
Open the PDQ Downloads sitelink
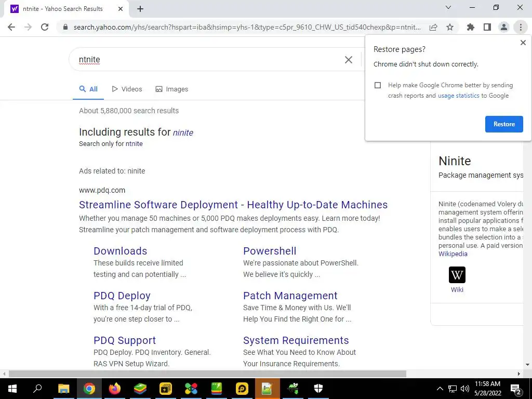(x=120, y=251)
